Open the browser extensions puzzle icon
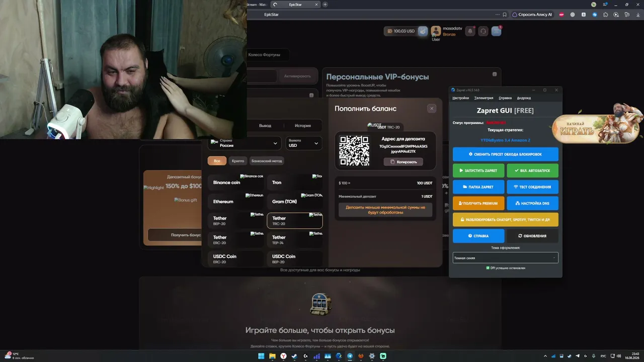This screenshot has height=362, width=644. (605, 15)
